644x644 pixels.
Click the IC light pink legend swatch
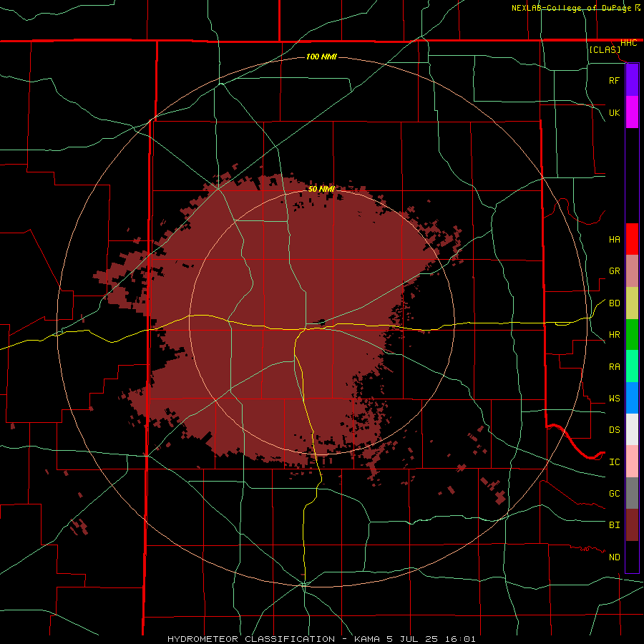click(632, 462)
